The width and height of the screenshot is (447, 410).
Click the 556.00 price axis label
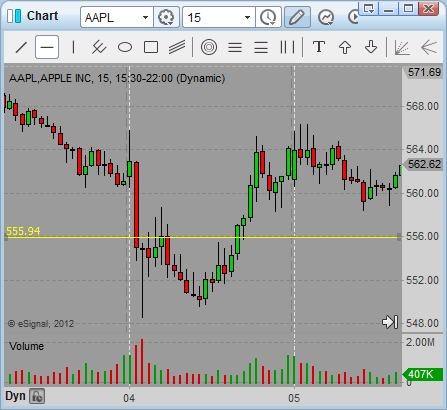[x=422, y=236]
